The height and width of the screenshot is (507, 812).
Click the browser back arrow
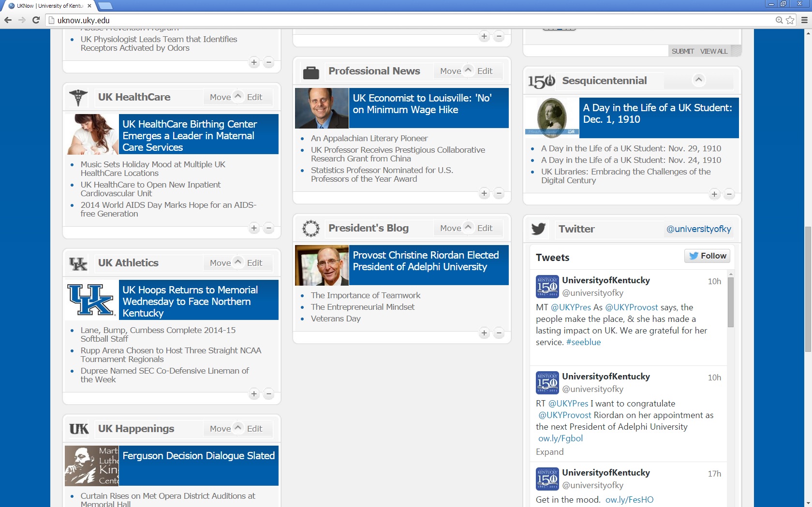8,20
